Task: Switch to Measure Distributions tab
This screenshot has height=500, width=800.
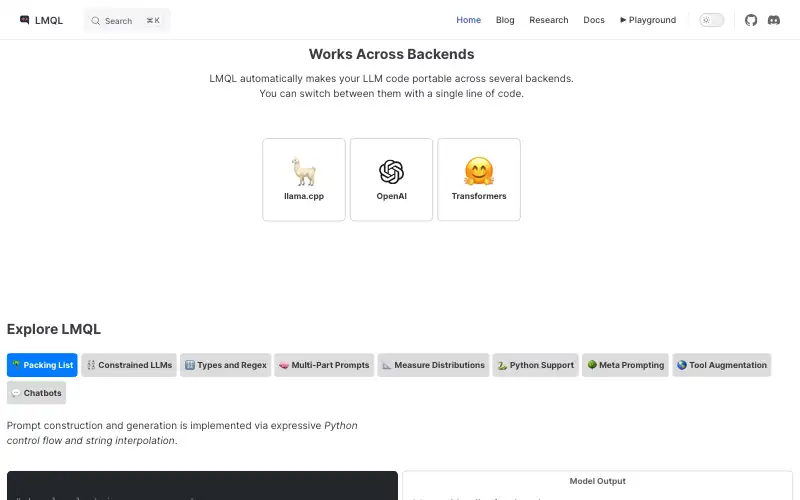Action: (433, 365)
